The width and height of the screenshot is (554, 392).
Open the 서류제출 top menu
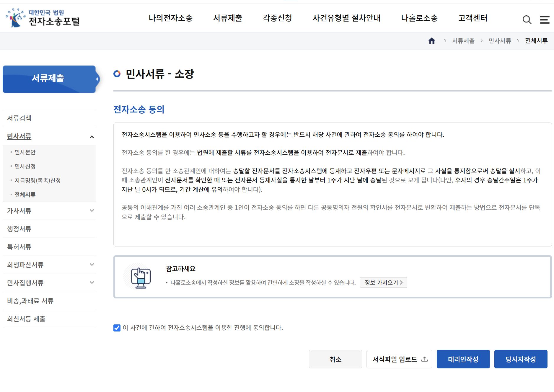point(228,18)
